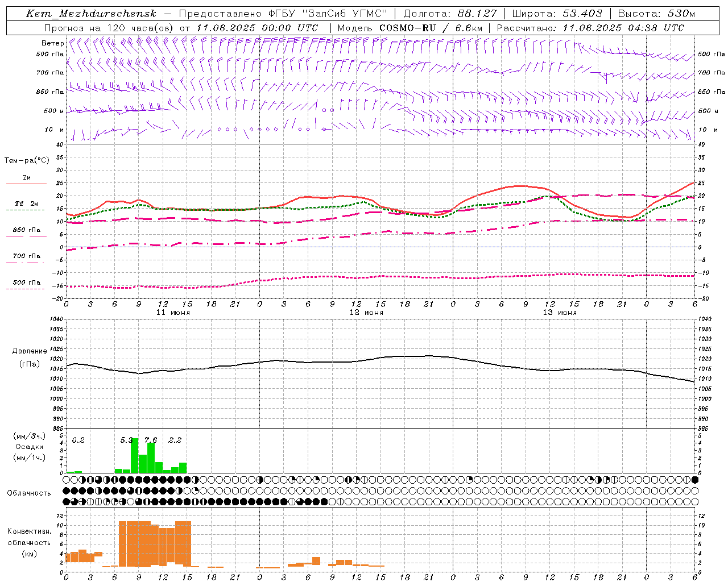This screenshot has width=728, height=582.
Task: Select the 700 гПа temperature legend label
Action: (27, 256)
